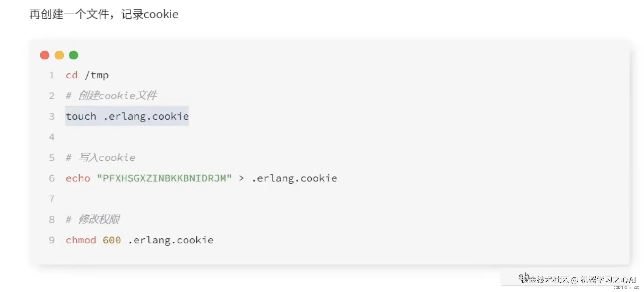Click the "创建cookie文件" comment on line 2
644x292 pixels.
[118, 96]
